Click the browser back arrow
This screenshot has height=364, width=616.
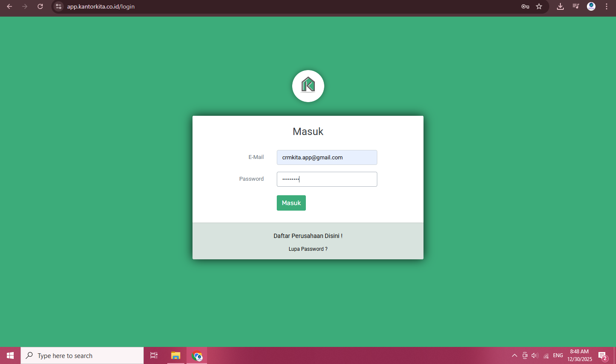(9, 6)
